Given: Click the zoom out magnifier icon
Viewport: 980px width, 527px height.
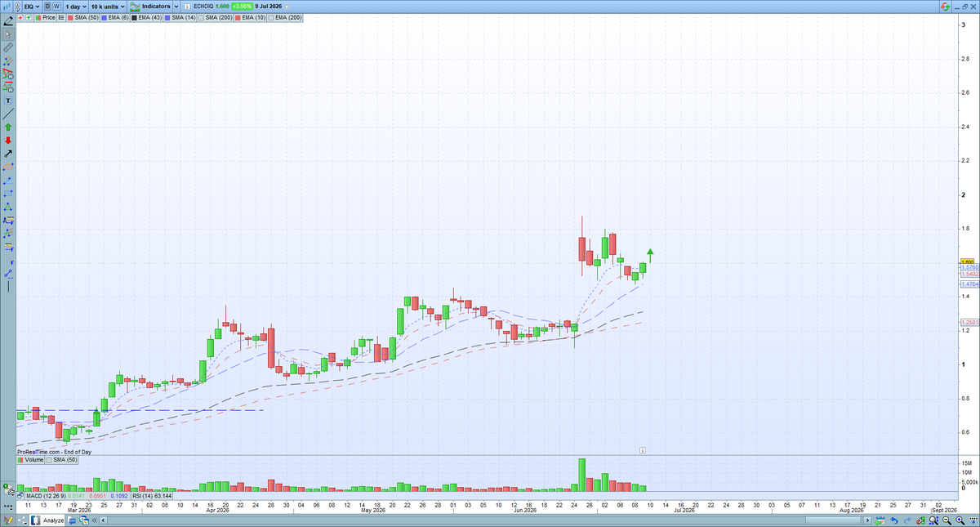Looking at the screenshot, I should pyautogui.click(x=947, y=520).
